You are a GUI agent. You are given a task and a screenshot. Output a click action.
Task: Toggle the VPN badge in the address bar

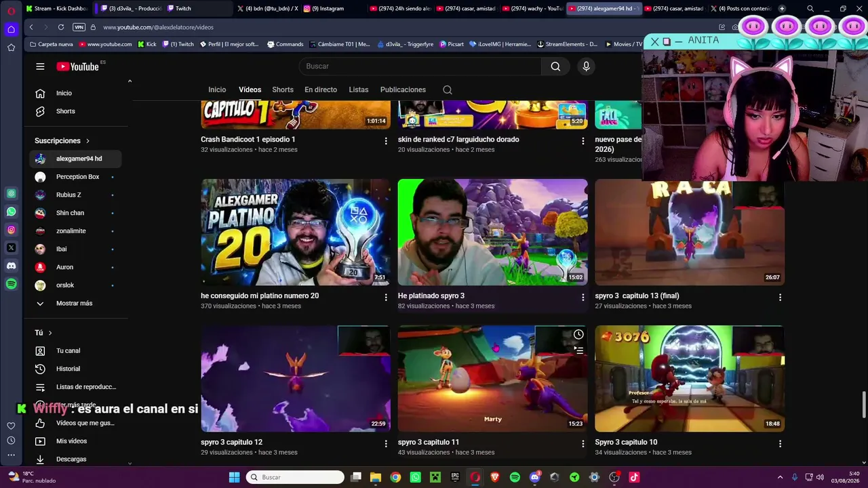[x=79, y=27]
